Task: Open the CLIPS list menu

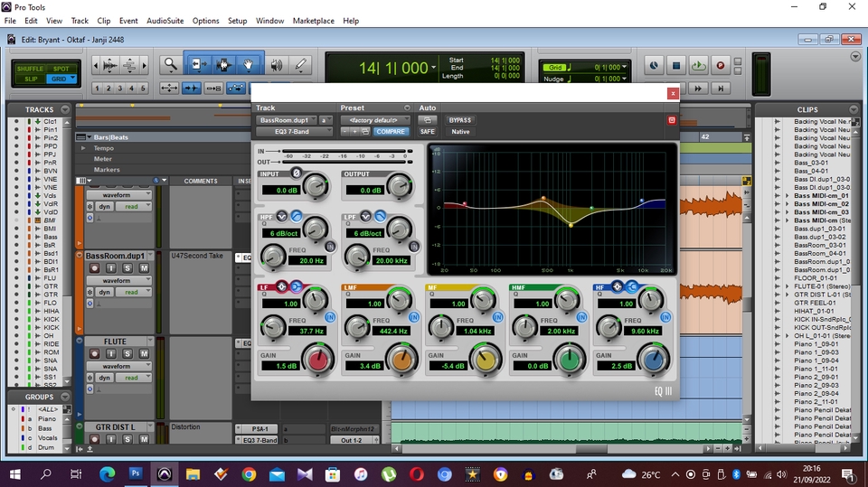Action: (854, 109)
